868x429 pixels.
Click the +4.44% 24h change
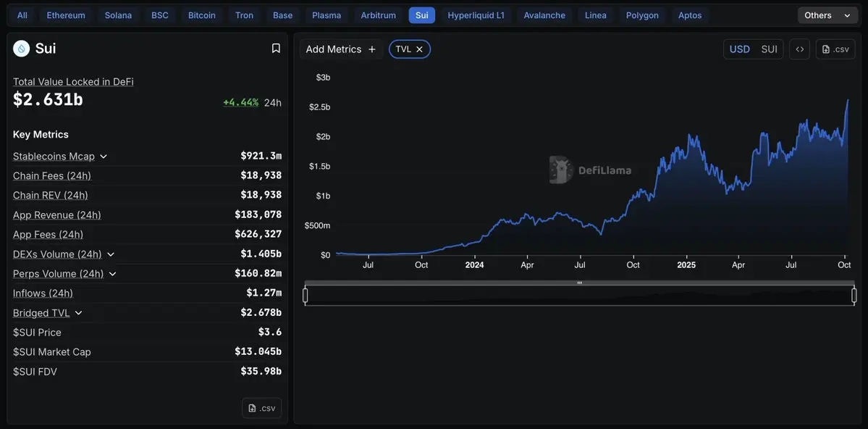241,102
